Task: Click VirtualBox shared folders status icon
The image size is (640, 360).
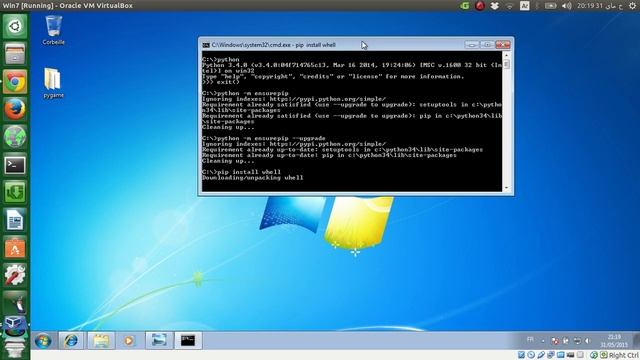Action: pos(561,355)
